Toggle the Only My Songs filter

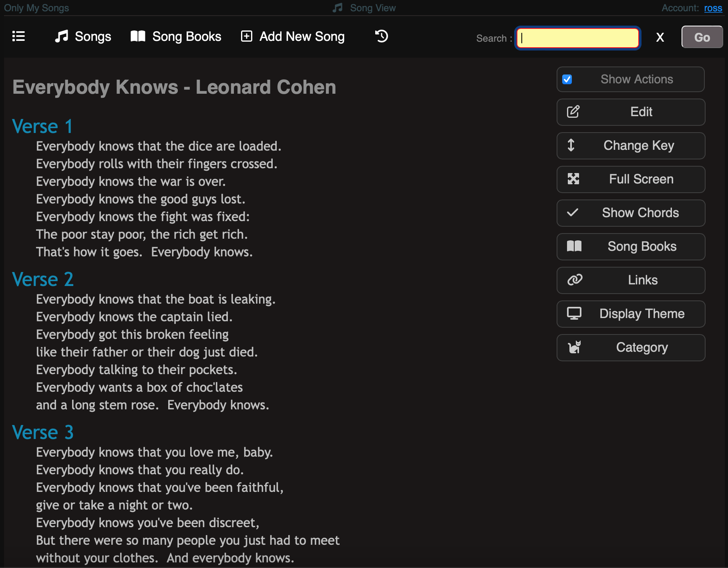pyautogui.click(x=36, y=8)
